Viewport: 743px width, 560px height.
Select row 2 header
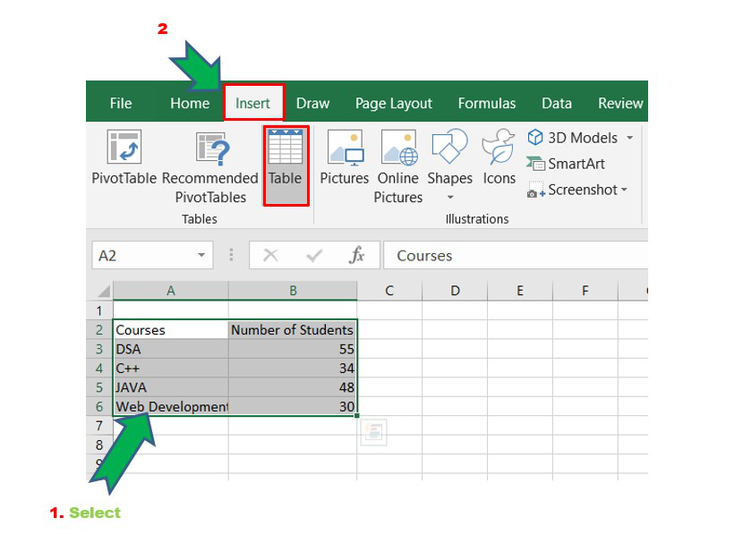tap(99, 329)
